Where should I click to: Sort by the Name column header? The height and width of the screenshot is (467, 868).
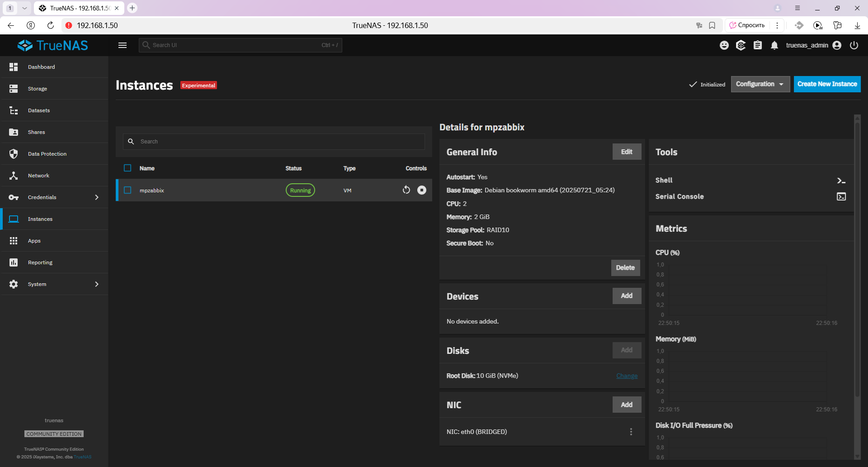147,168
